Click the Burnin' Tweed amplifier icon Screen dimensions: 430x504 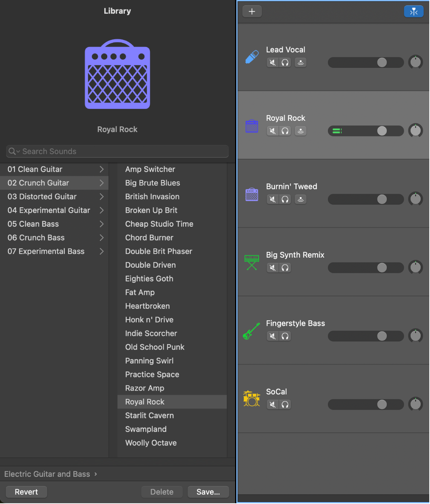(x=252, y=194)
